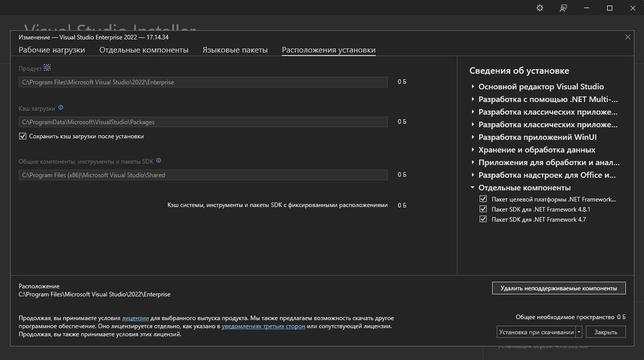644x360 pixels.
Task: Select Расположения установки tab
Action: pyautogui.click(x=328, y=50)
